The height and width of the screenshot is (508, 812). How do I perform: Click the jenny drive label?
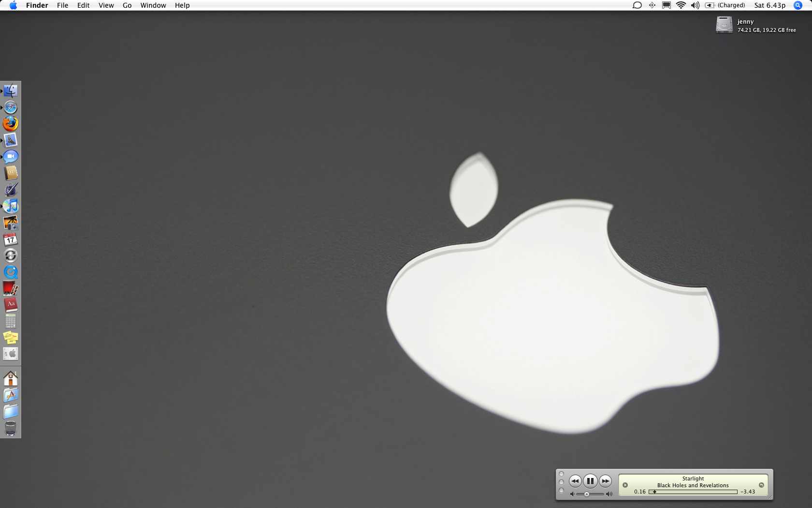[745, 22]
